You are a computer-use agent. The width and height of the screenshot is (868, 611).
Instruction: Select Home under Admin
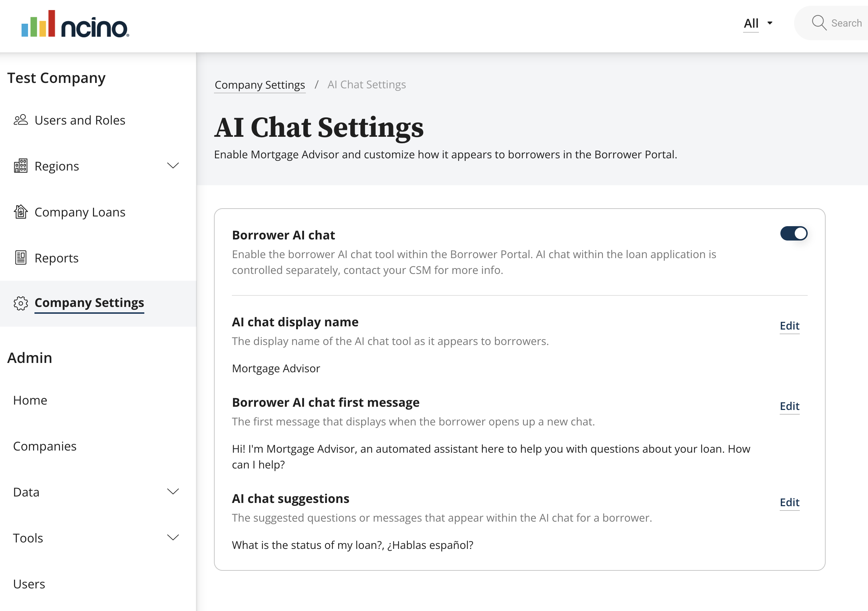pyautogui.click(x=30, y=400)
